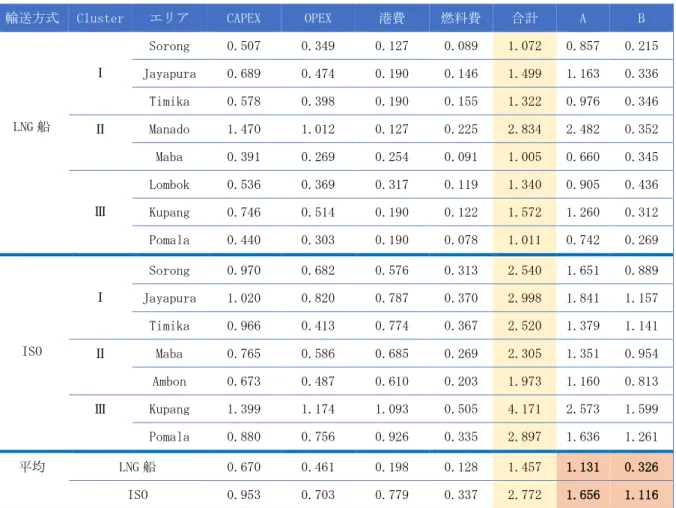Click total value 4.171 for Kupang
The height and width of the screenshot is (508, 676).
click(524, 409)
